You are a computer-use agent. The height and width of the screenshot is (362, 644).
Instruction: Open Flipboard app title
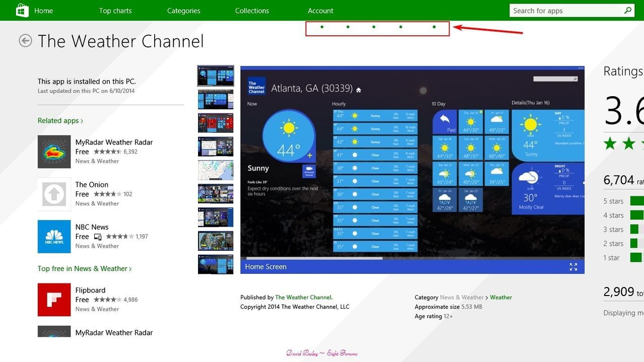tap(90, 290)
